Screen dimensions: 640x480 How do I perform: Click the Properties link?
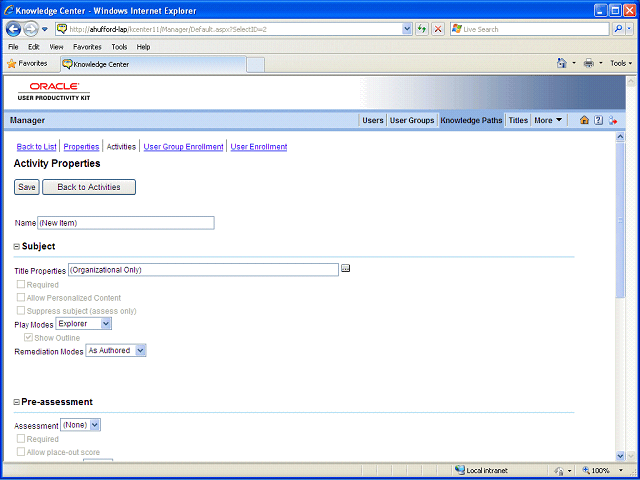point(81,147)
